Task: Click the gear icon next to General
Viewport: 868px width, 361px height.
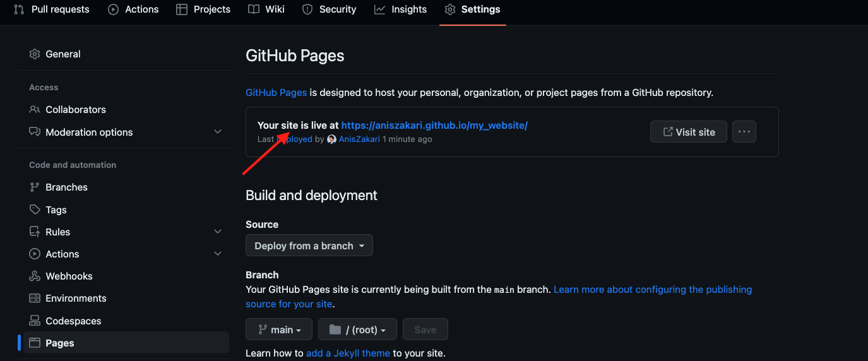Action: pos(35,54)
